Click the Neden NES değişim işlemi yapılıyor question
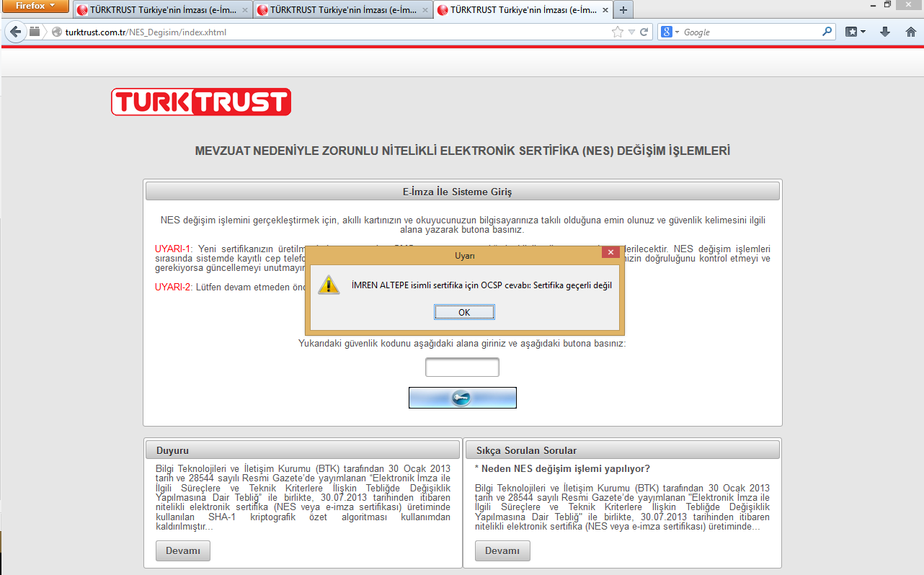Viewport: 924px width, 575px height. point(562,468)
